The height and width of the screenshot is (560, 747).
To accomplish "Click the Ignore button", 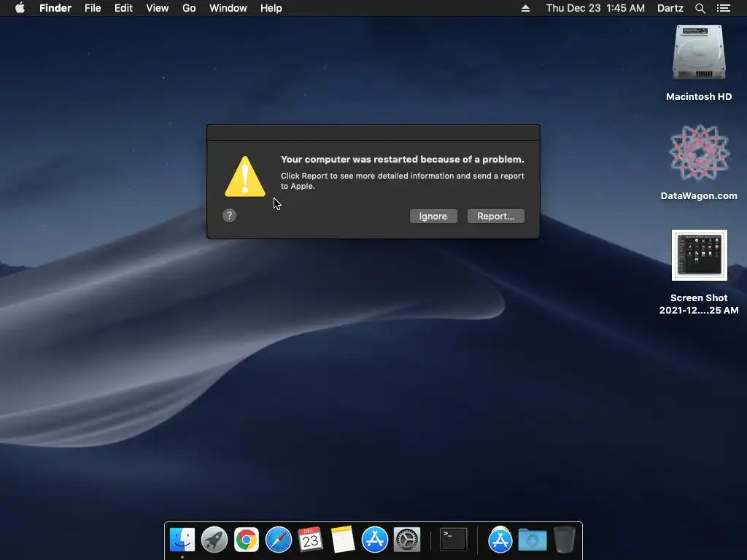I will click(433, 216).
